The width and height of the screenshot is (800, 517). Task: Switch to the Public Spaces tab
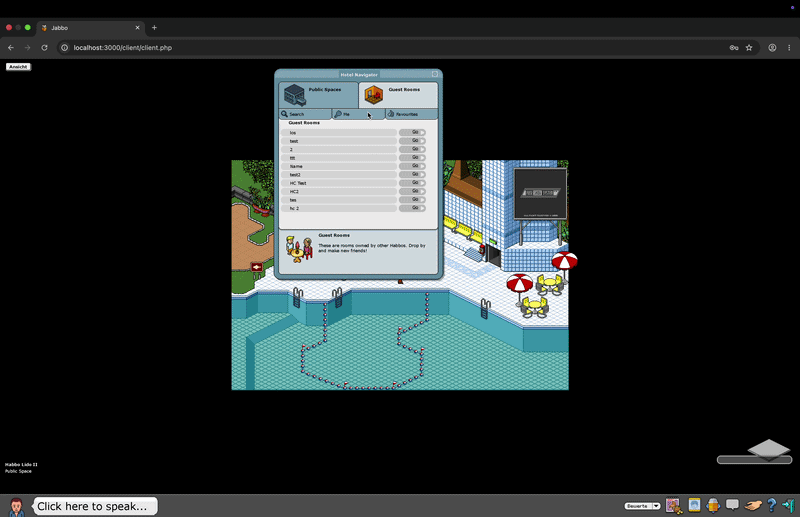point(318,95)
